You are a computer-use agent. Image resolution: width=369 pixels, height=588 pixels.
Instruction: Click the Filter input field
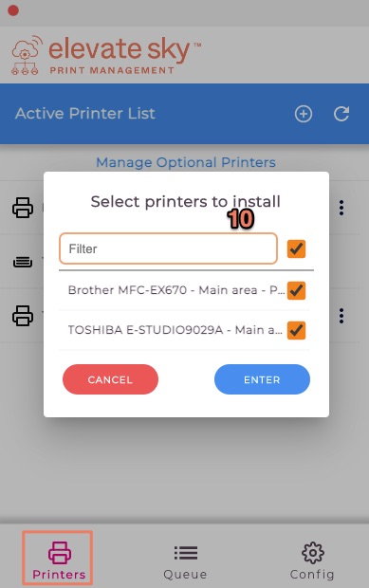click(x=169, y=248)
